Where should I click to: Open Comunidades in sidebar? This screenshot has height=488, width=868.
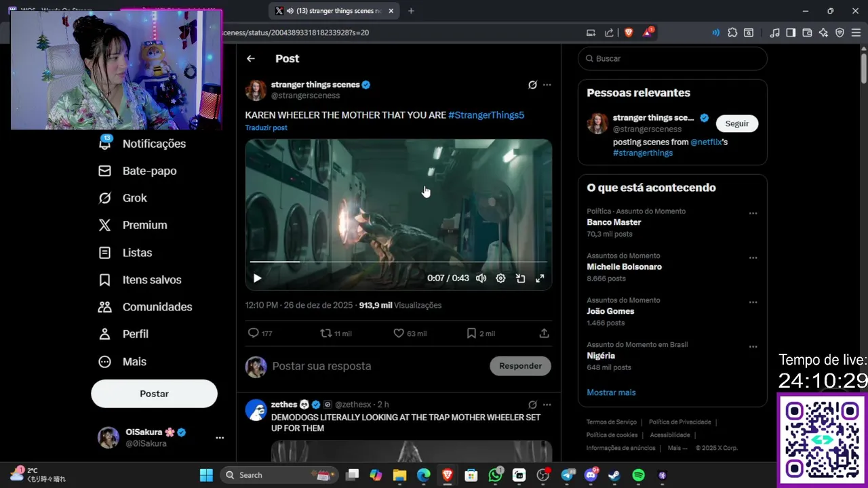(x=145, y=306)
